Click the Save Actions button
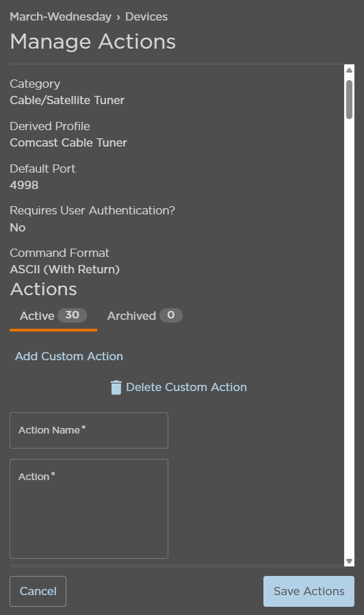 pos(309,591)
